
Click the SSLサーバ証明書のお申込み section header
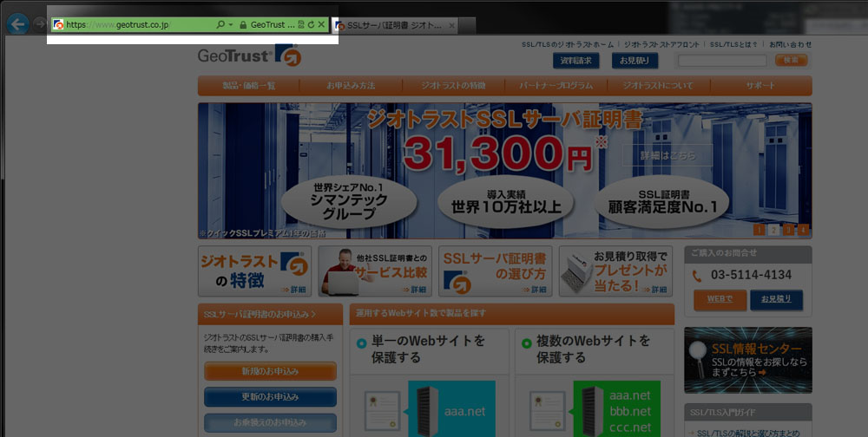click(x=270, y=314)
